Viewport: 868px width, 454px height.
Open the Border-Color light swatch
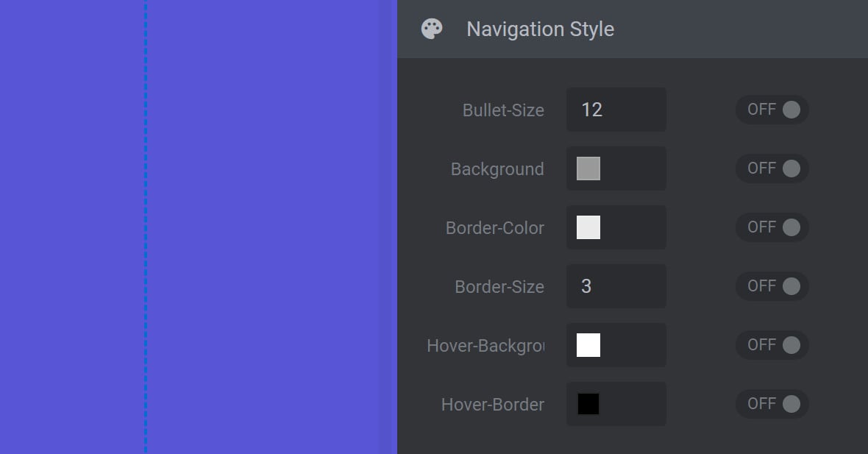(588, 227)
